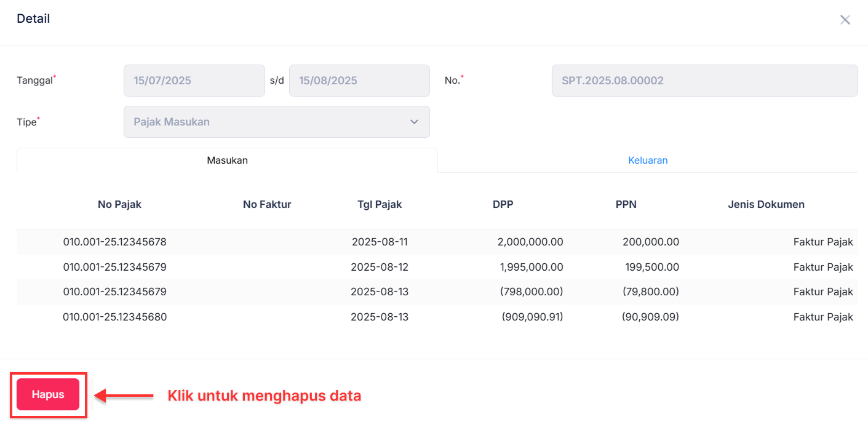Select the end date field 15/08/2025
The image size is (868, 422).
pyautogui.click(x=359, y=80)
